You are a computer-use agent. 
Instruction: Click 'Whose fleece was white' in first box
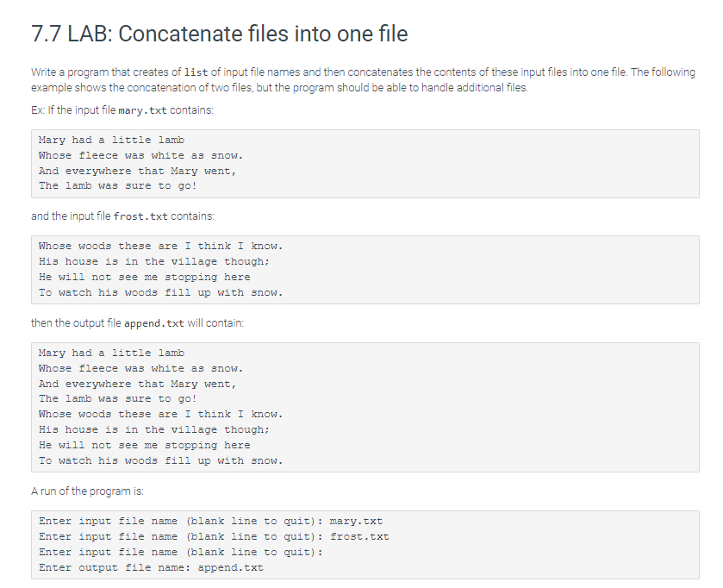140,155
